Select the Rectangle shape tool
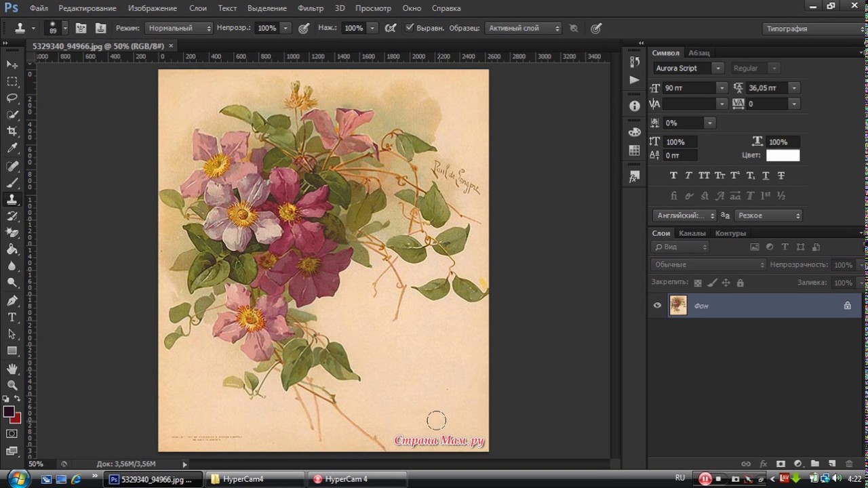 point(12,351)
